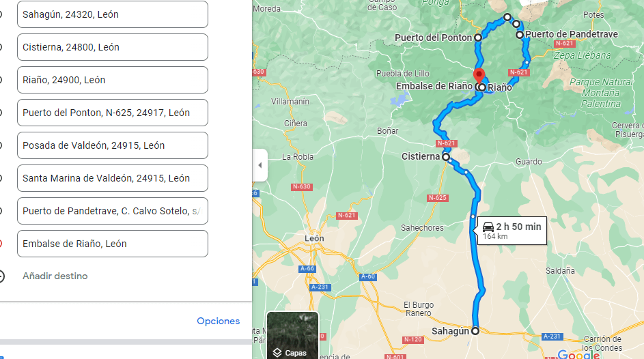Viewport: 644px width, 359px height.
Task: Click the add destination plus icon
Action: pos(1,276)
